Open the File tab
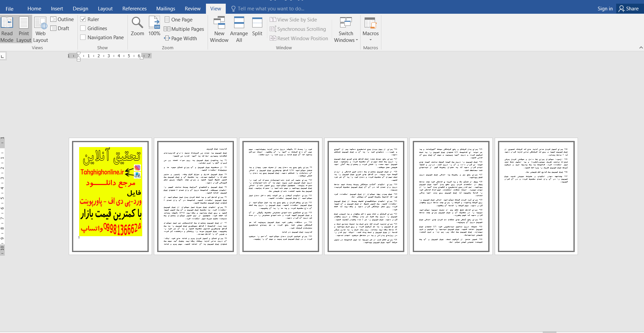Viewport: 644px width, 333px height. [10, 9]
